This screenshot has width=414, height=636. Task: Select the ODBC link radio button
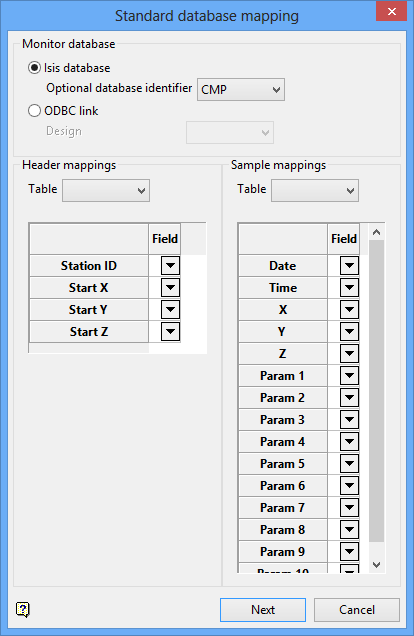34,110
